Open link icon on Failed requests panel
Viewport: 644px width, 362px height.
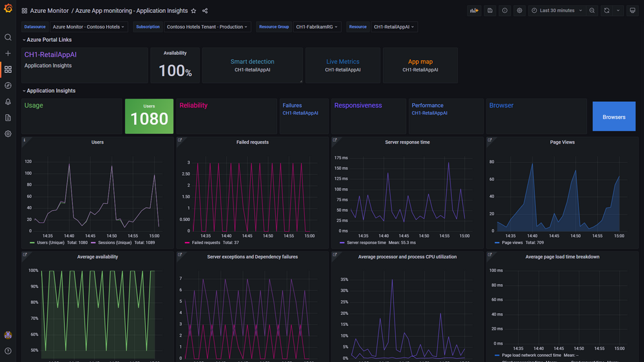180,140
